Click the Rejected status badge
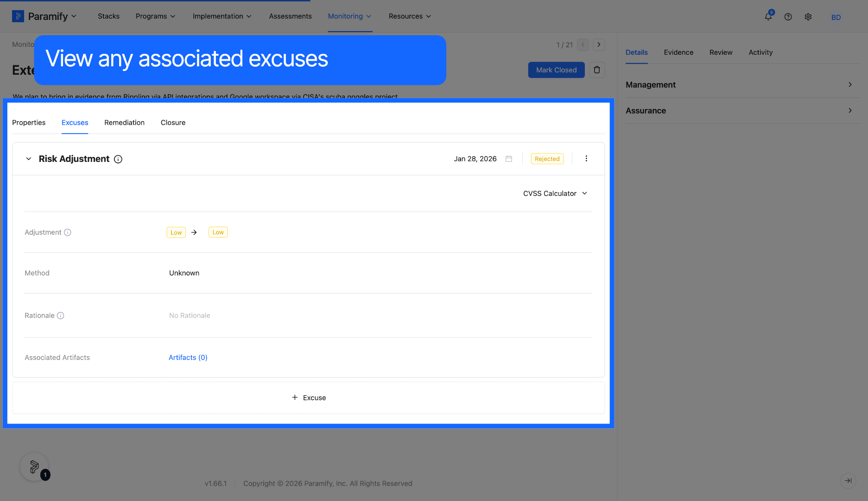 [547, 159]
